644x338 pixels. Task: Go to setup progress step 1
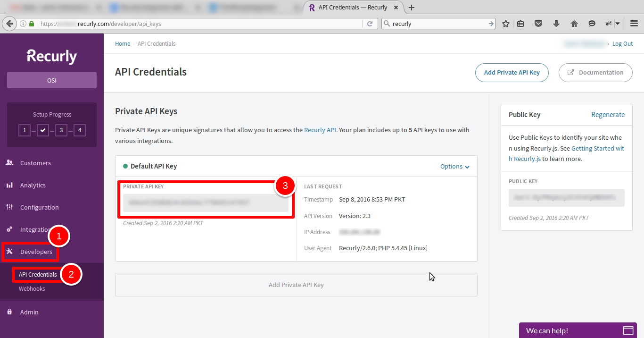coord(24,130)
